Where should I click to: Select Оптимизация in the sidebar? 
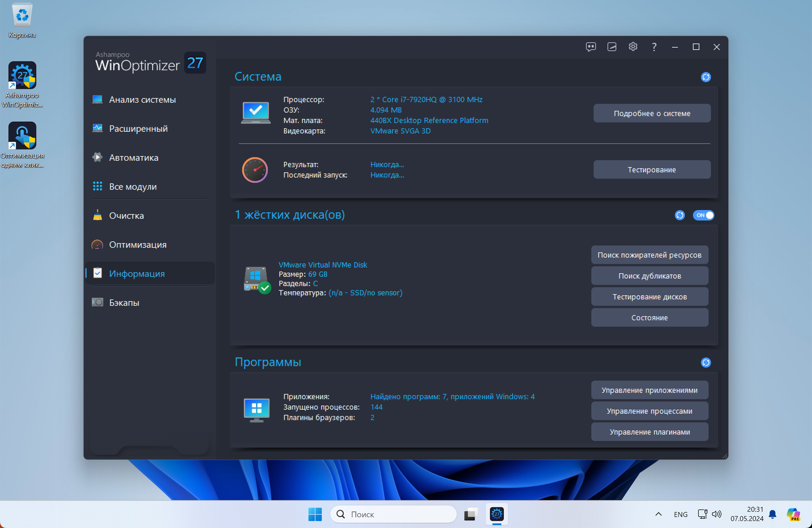[150, 245]
